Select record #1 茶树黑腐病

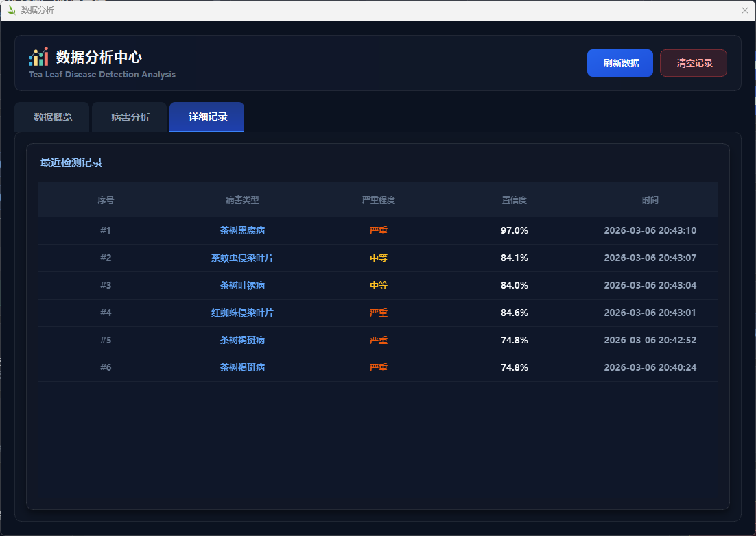click(x=242, y=231)
